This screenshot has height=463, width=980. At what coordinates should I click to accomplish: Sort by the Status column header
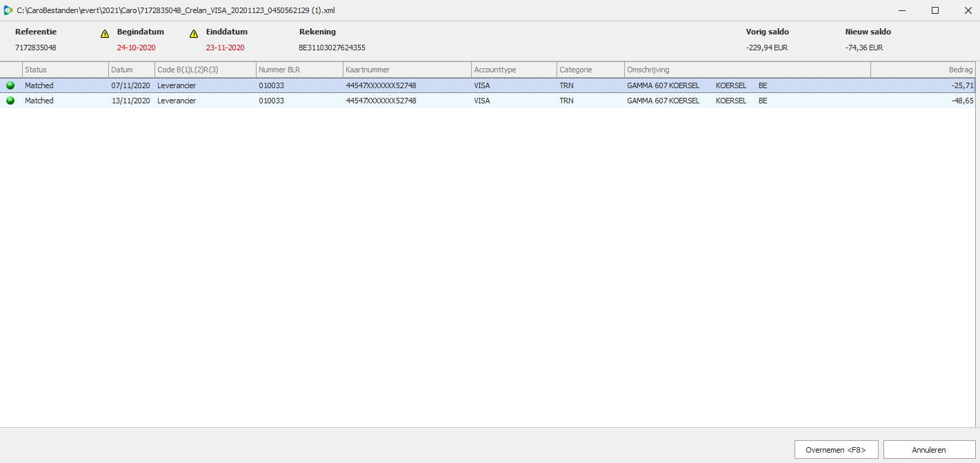click(x=66, y=70)
